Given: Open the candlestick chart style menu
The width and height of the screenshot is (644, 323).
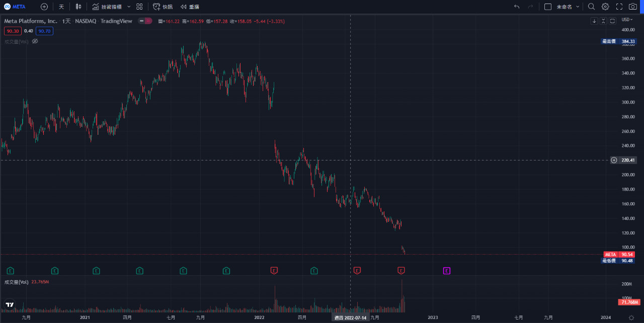Looking at the screenshot, I should point(78,7).
